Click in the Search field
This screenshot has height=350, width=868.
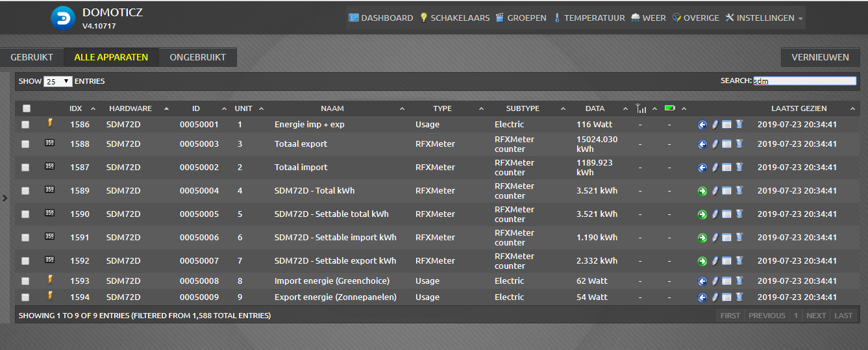tap(804, 81)
